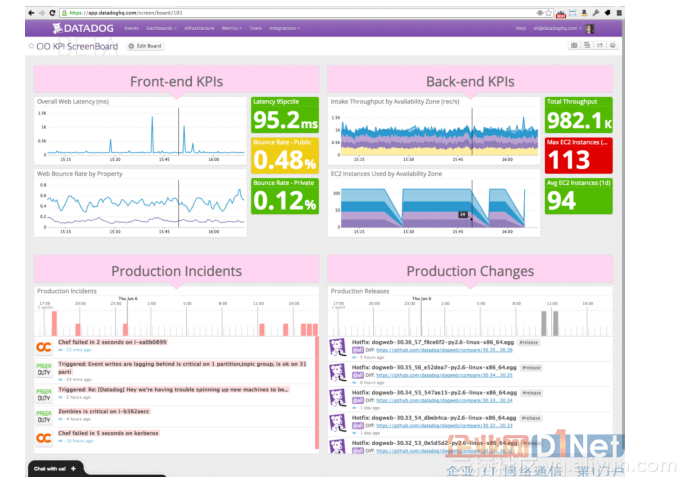This screenshot has height=488, width=688.
Task: Click the '23 mins ago' timestamp under Chef event
Action: [x=79, y=350]
